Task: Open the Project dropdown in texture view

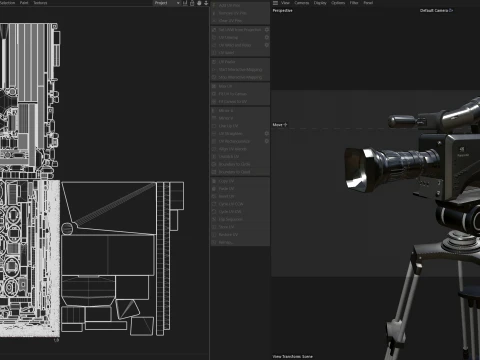Action: (167, 3)
